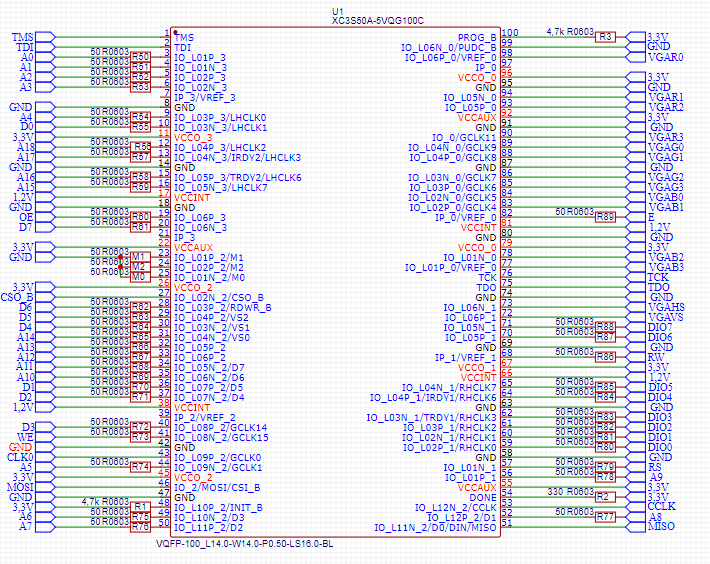Image resolution: width=710 pixels, height=564 pixels.
Task: Click the TDO net port
Action: (x=636, y=287)
